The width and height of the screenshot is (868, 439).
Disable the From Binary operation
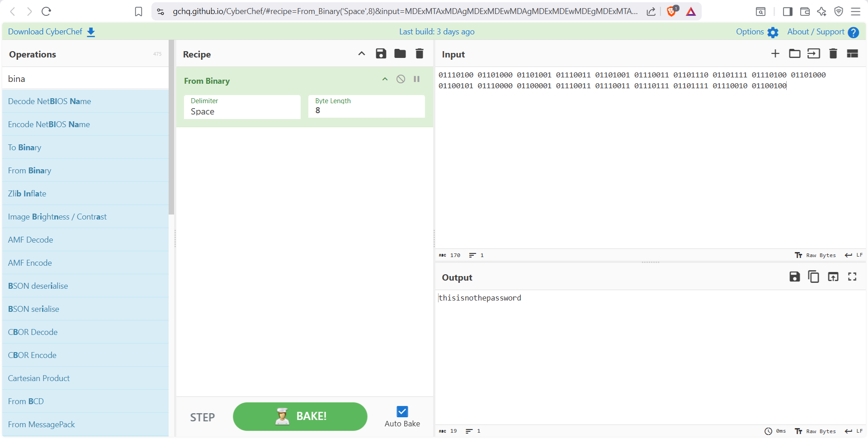[x=401, y=79]
